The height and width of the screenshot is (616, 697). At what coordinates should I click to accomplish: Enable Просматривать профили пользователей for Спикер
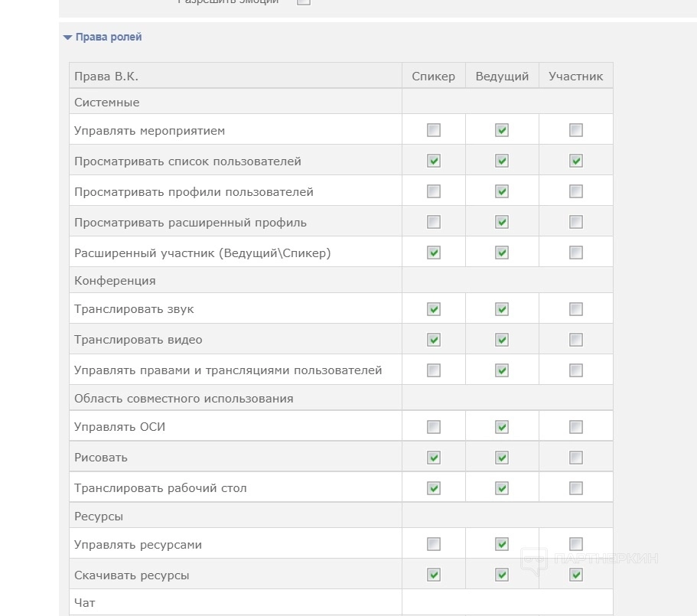[x=434, y=191]
